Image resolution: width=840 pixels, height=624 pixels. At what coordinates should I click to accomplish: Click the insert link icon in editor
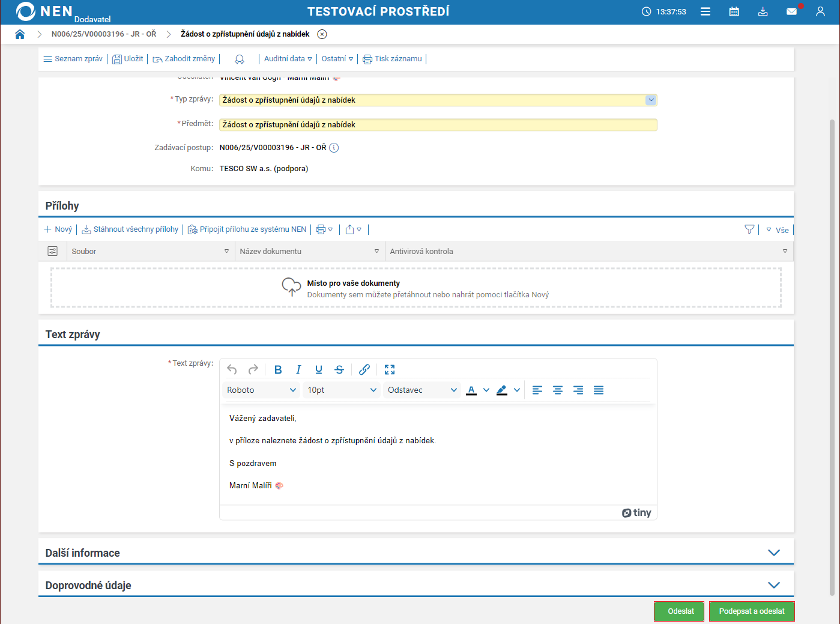click(364, 369)
